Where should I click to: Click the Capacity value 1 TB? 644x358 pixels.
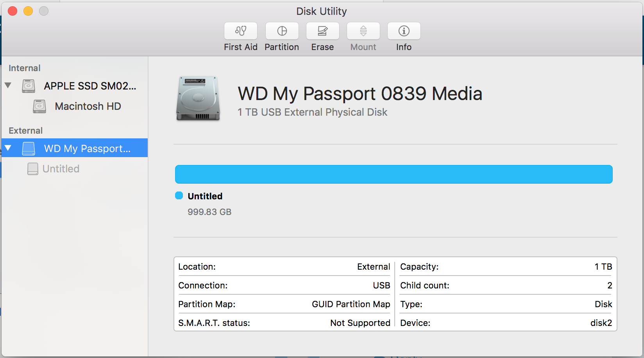[603, 267]
